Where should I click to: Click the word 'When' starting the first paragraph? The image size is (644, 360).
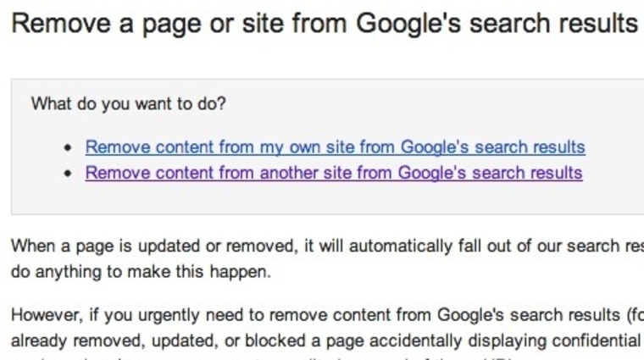click(31, 246)
